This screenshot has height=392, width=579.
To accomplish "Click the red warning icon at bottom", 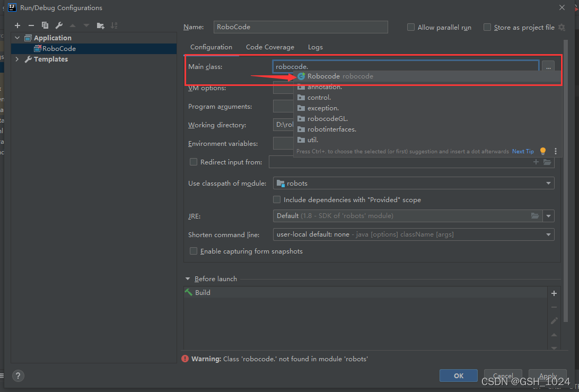I will 186,359.
